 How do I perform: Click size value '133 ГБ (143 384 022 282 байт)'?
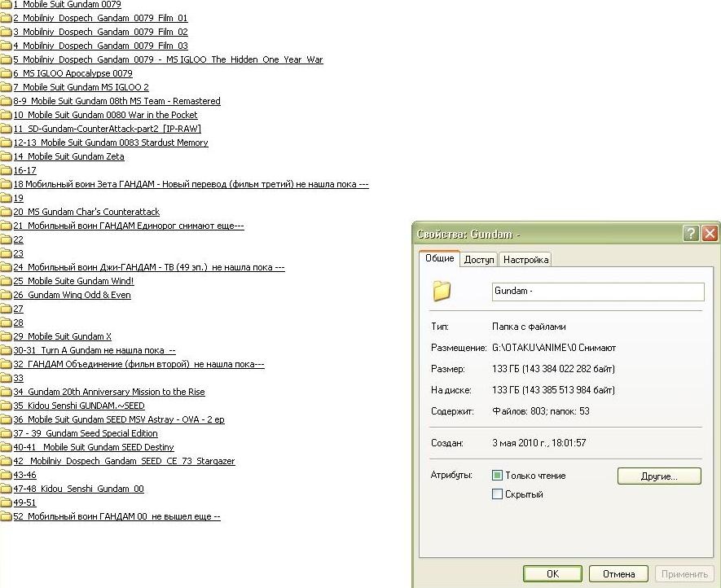(553, 369)
